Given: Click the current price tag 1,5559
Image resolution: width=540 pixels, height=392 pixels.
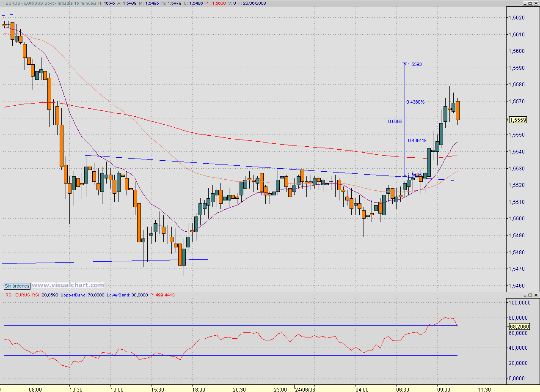Looking at the screenshot, I should [x=518, y=120].
